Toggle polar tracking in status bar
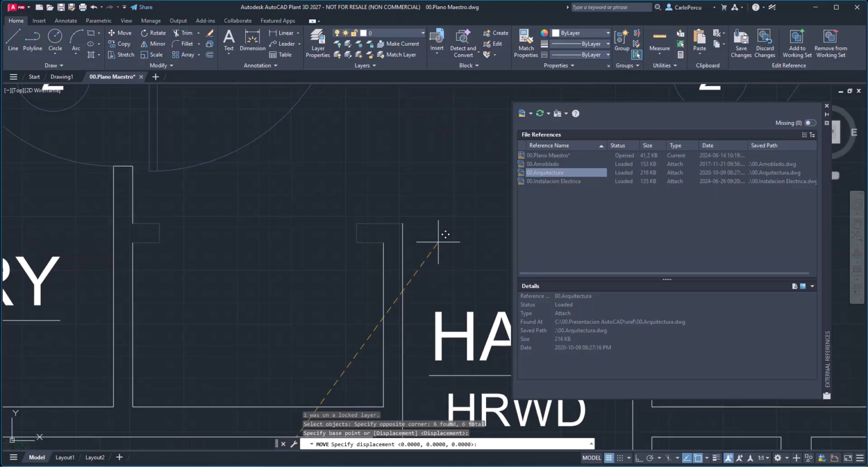Screen dimensions: 868x467 coord(650,458)
